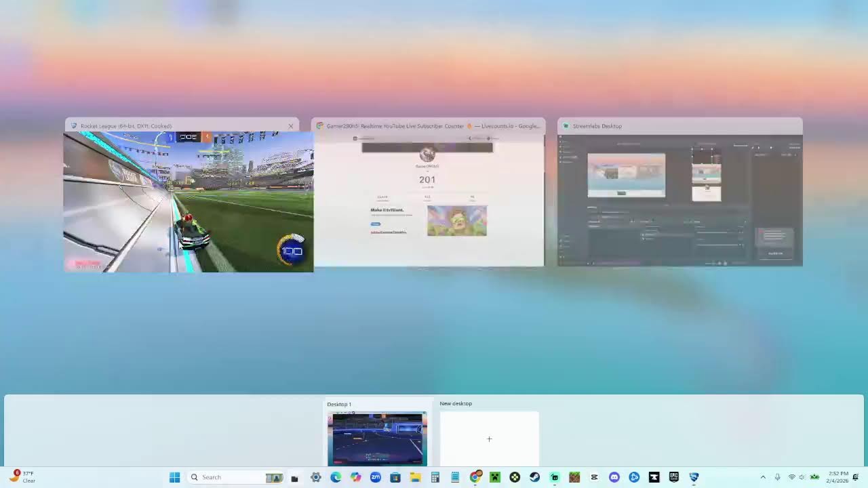868x488 pixels.
Task: Open Notepad from the taskbar
Action: click(455, 477)
